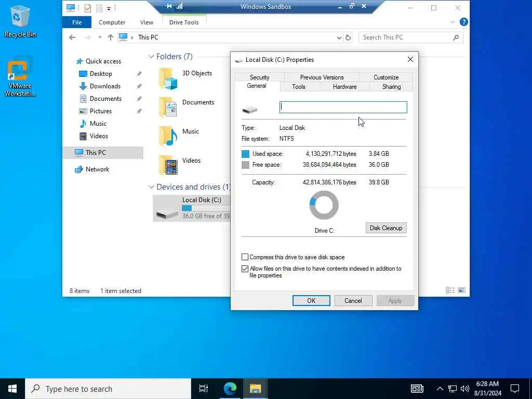This screenshot has width=532, height=399.
Task: Collapse the Devices and drives group
Action: point(151,187)
